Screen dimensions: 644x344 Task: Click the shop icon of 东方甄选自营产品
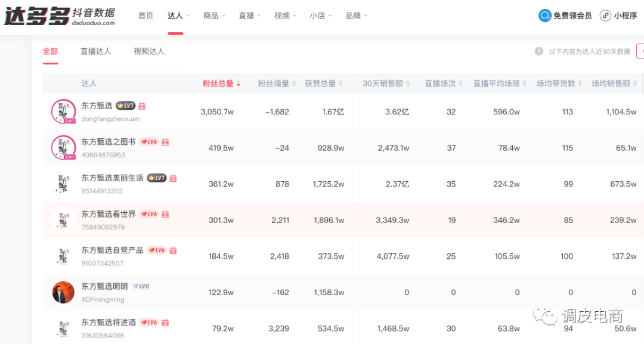173,250
